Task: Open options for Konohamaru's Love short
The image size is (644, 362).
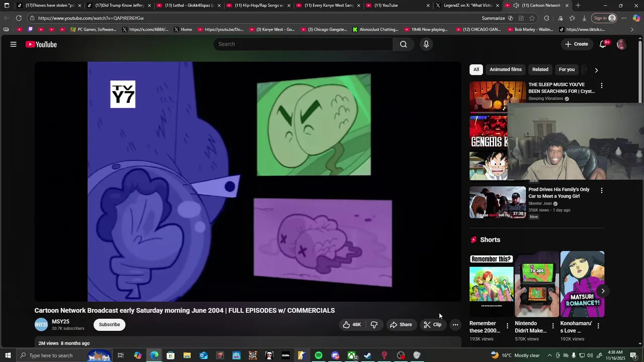Action: 598,326
